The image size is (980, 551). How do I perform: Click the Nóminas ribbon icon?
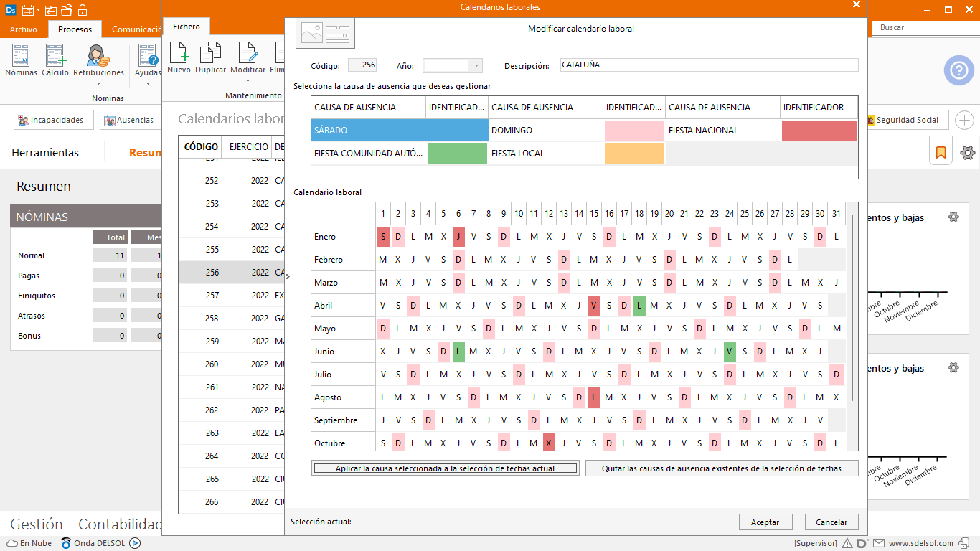pyautogui.click(x=21, y=57)
